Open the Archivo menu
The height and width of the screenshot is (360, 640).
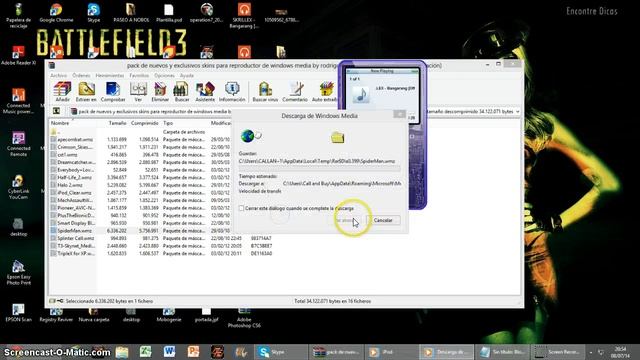click(58, 76)
